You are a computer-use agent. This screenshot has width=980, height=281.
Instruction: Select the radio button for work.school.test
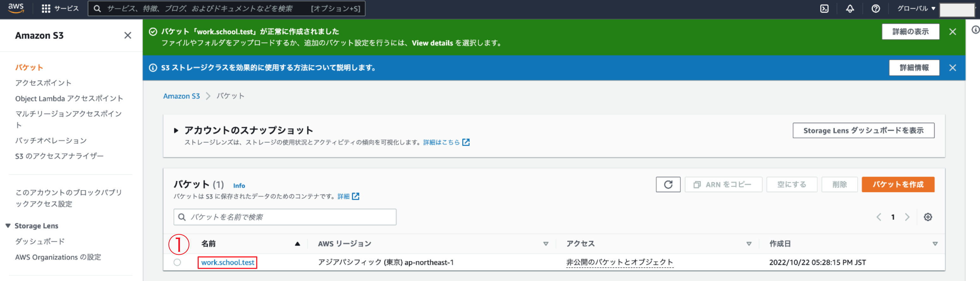point(177,262)
